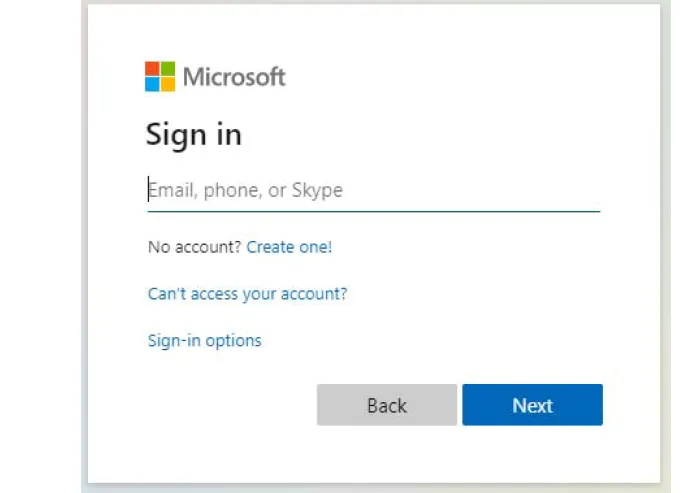Open the "Sign-in options" link
The width and height of the screenshot is (693, 493).
204,341
